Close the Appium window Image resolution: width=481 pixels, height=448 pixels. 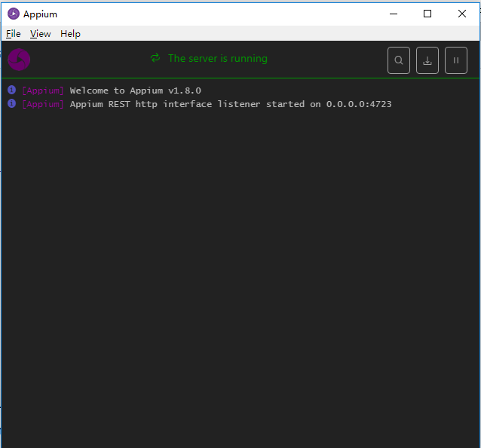pyautogui.click(x=462, y=14)
